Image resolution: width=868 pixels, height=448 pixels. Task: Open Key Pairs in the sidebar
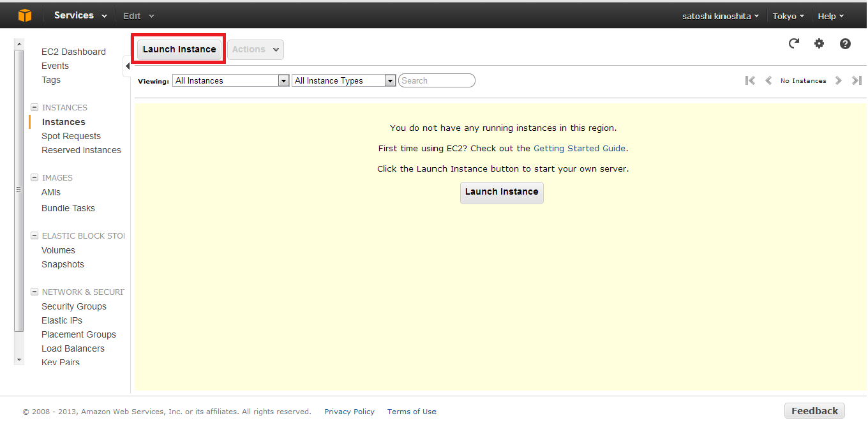61,362
